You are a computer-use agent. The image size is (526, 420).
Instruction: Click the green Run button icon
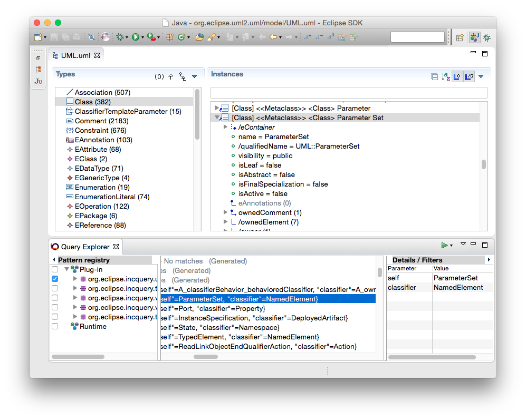click(136, 37)
